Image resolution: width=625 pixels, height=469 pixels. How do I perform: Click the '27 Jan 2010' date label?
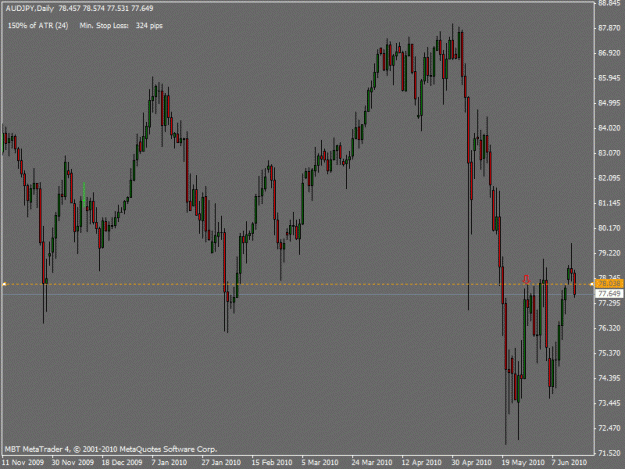pos(221,463)
